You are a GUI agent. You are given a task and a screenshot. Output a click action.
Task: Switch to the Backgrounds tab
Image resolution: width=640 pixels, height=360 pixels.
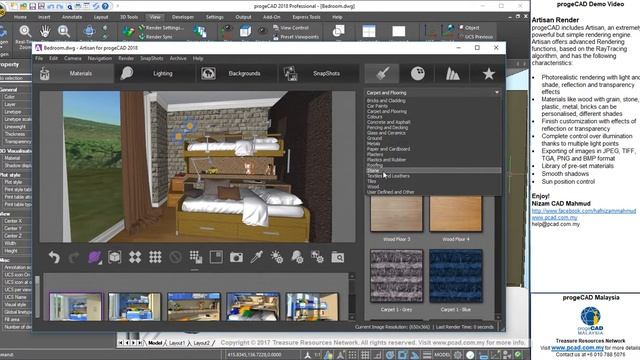point(237,73)
